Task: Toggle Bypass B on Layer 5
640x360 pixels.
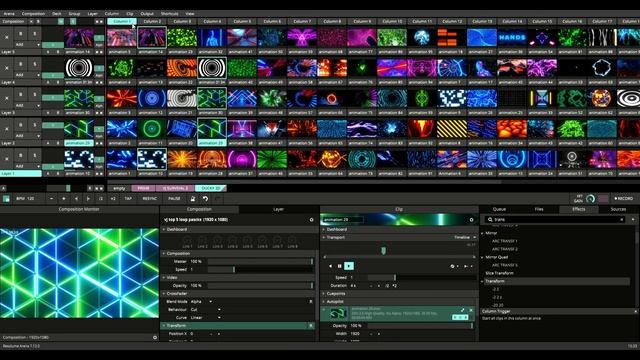Action: pos(21,34)
